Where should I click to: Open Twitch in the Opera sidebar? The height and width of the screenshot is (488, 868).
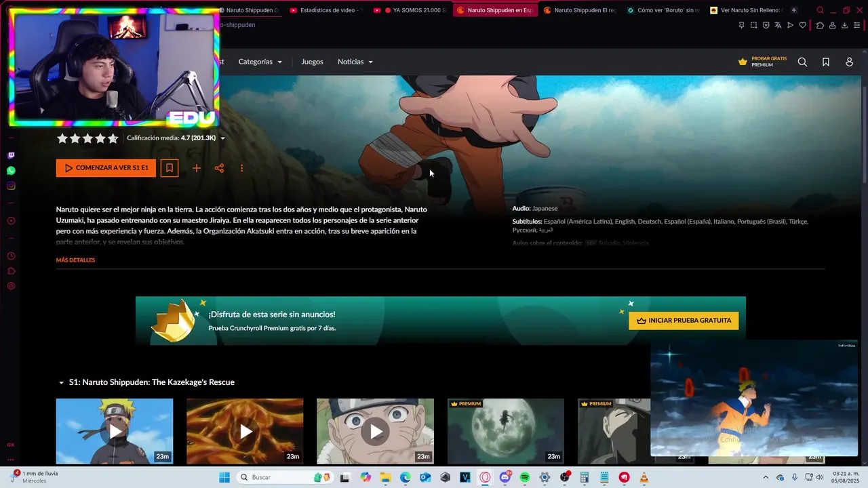[11, 155]
